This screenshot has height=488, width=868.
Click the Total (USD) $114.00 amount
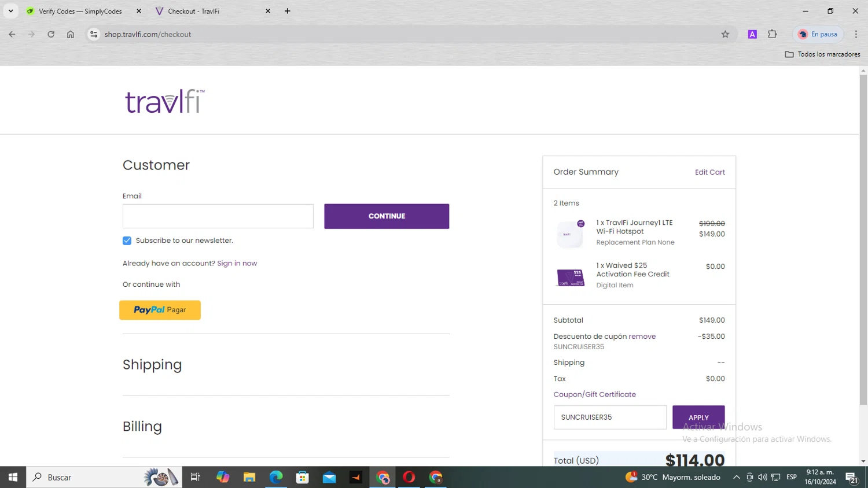point(694,460)
